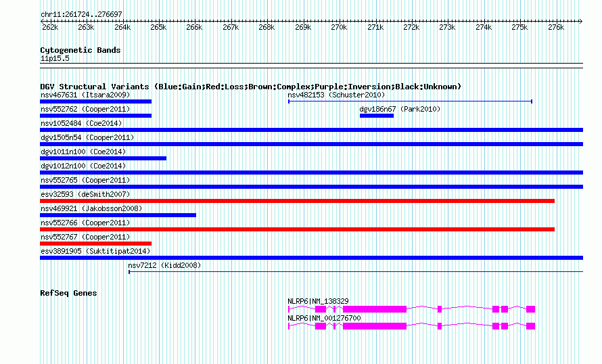
Task: Select the blue nsv552765 gain bar
Action: [311, 187]
